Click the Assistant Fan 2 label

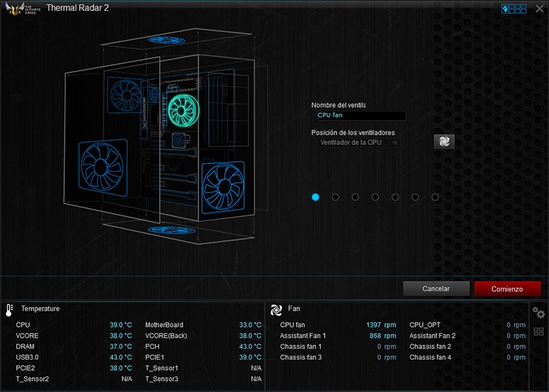[x=432, y=336]
